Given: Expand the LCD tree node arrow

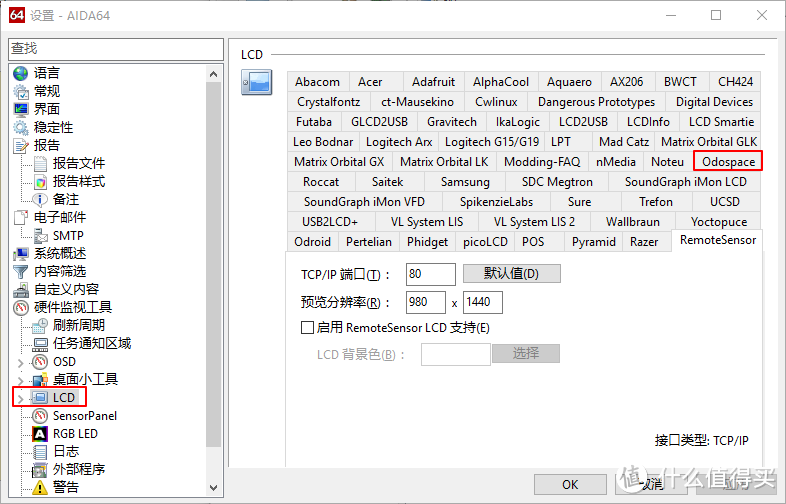Looking at the screenshot, I should click(21, 399).
